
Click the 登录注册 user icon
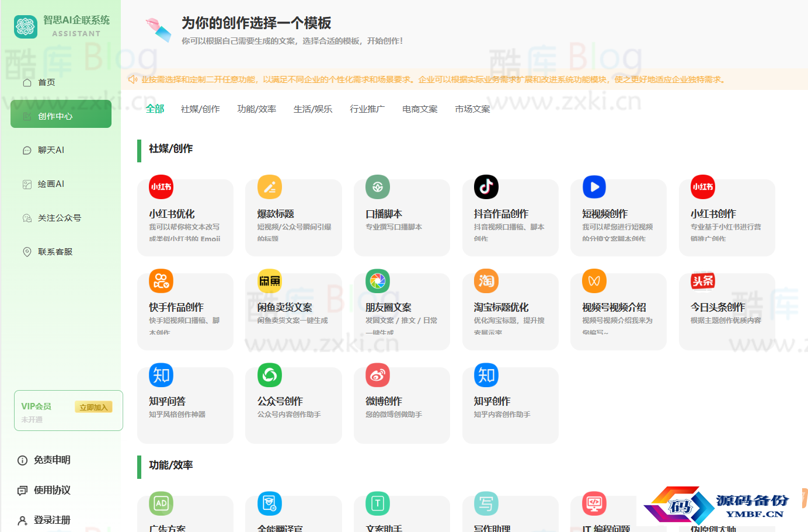[23, 520]
